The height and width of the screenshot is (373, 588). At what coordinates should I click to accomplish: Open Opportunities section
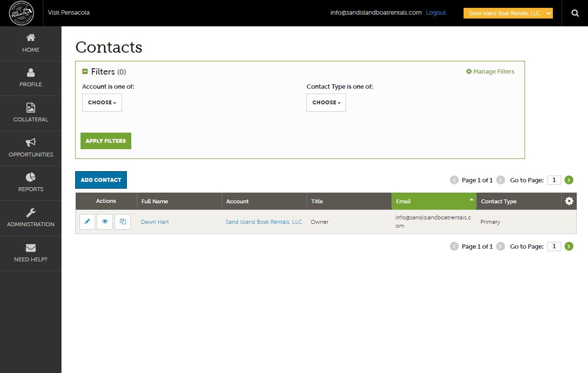pos(31,148)
